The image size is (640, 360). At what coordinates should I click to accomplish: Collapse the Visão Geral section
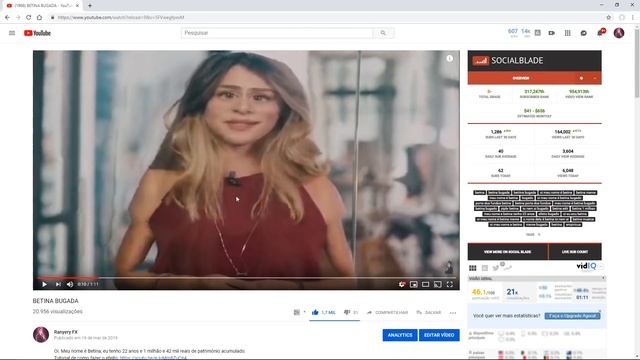point(603,278)
